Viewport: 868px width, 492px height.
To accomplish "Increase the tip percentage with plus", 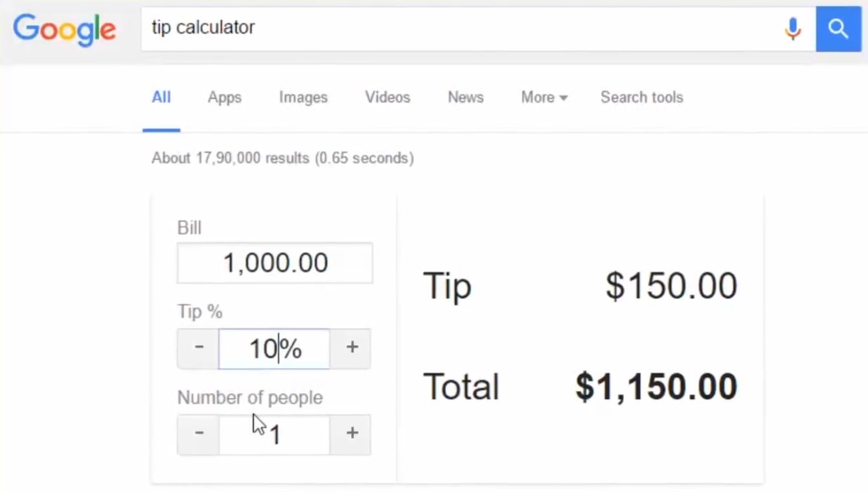I will point(352,348).
